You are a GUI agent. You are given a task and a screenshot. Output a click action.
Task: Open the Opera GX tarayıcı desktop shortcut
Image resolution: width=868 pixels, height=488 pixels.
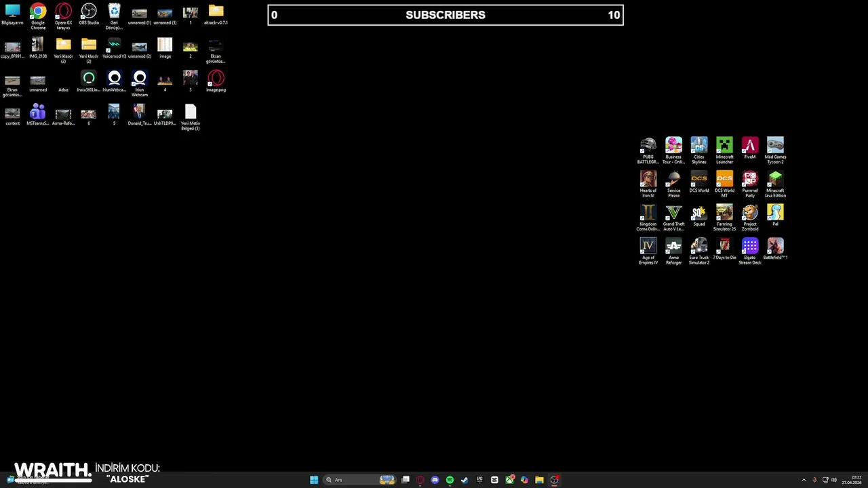coord(63,16)
